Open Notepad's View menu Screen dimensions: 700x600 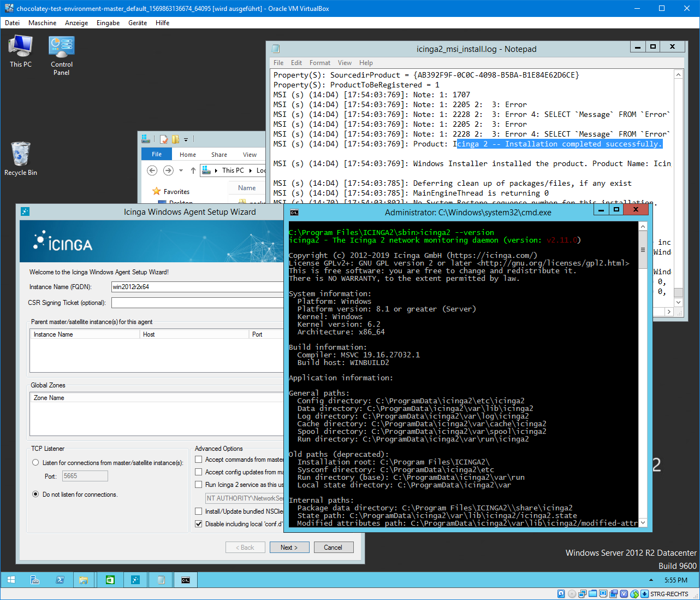coord(345,63)
